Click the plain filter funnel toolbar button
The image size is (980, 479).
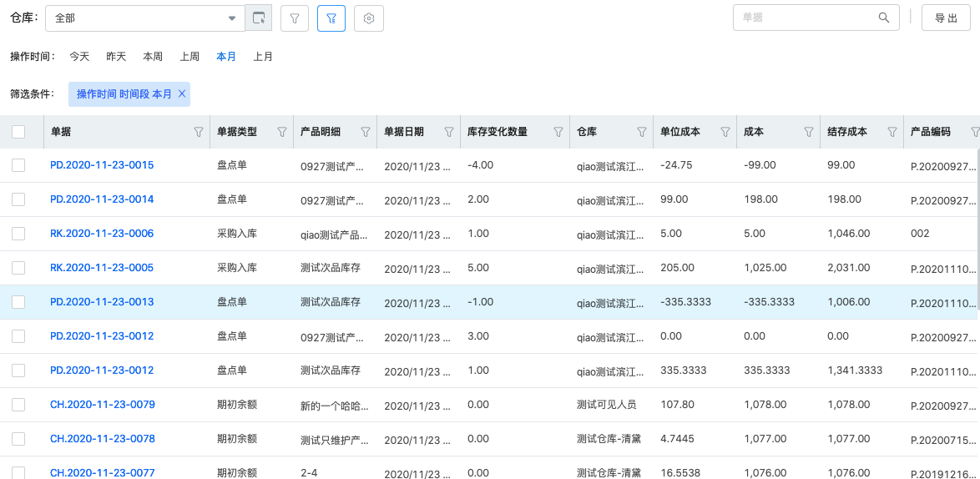[295, 18]
